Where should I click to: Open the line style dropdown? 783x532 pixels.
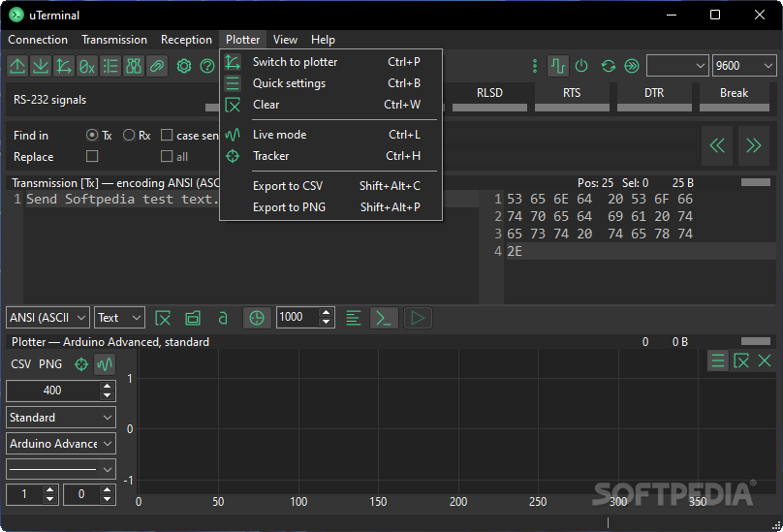tap(61, 469)
